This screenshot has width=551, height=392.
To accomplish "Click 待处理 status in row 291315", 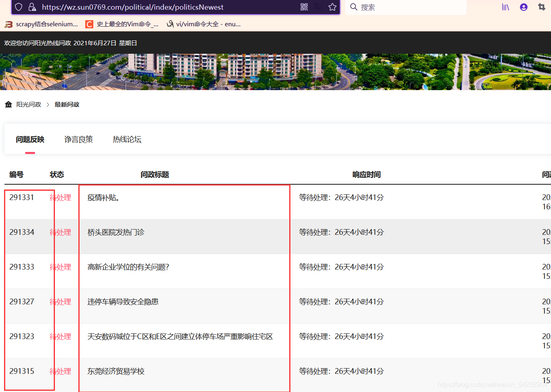I will (x=61, y=371).
